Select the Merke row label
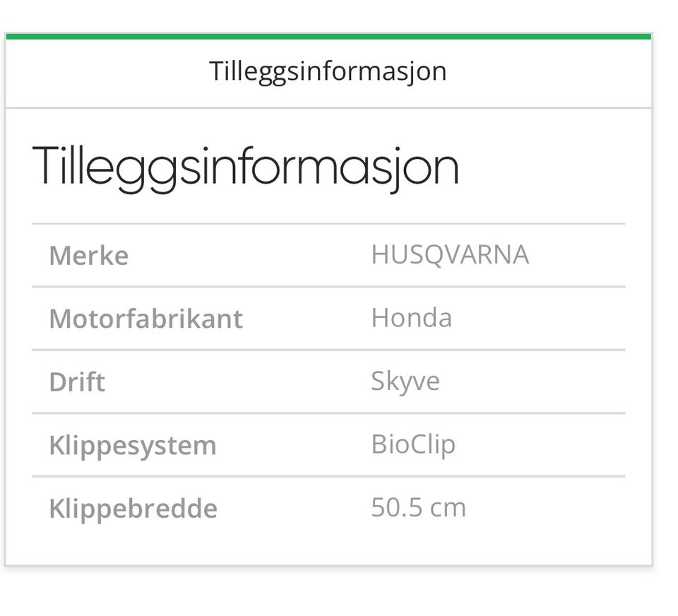Screen dimensions: 678x616 click(89, 256)
